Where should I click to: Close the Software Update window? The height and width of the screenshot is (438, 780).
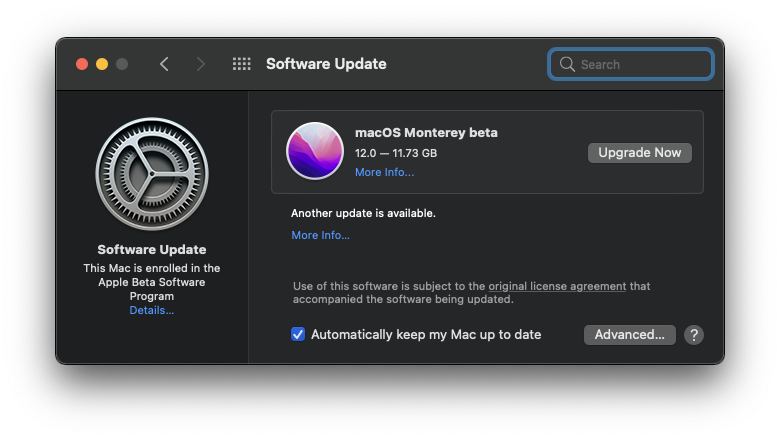click(x=82, y=64)
